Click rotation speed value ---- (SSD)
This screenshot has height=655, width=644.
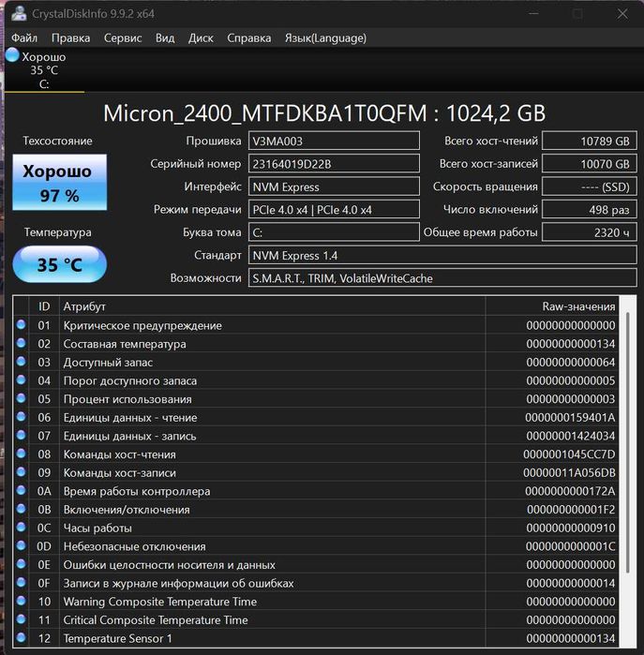pos(590,186)
